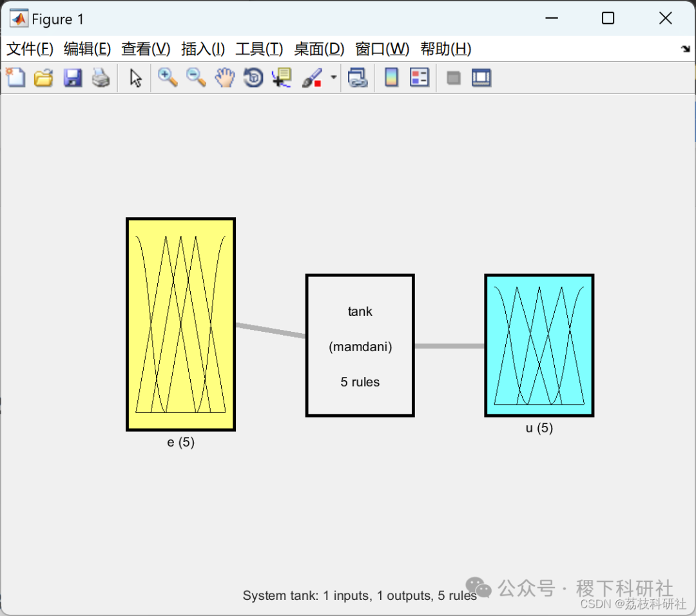Select the Brush data tool
696x616 pixels.
[x=312, y=78]
